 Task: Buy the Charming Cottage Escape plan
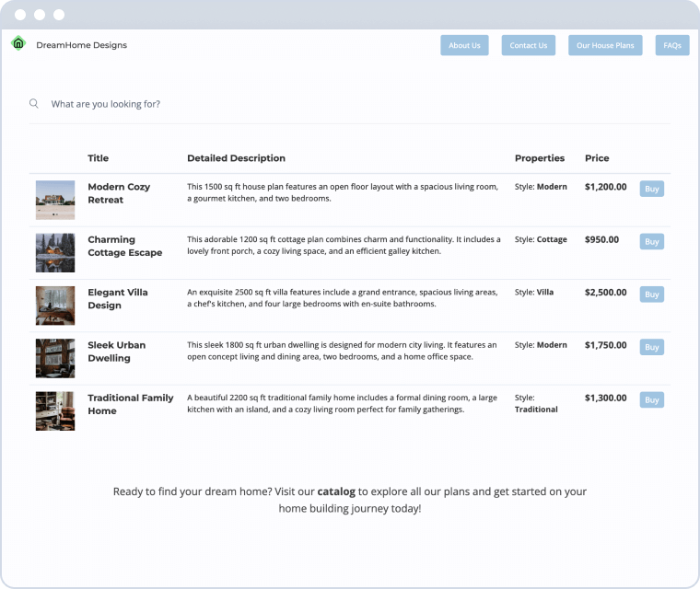(x=652, y=241)
